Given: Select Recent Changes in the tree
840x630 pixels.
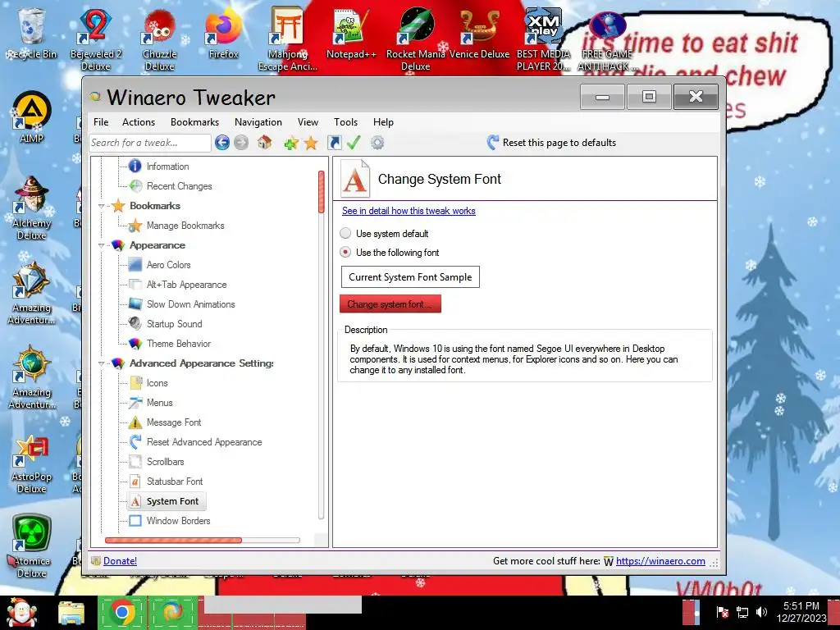Looking at the screenshot, I should click(x=180, y=186).
